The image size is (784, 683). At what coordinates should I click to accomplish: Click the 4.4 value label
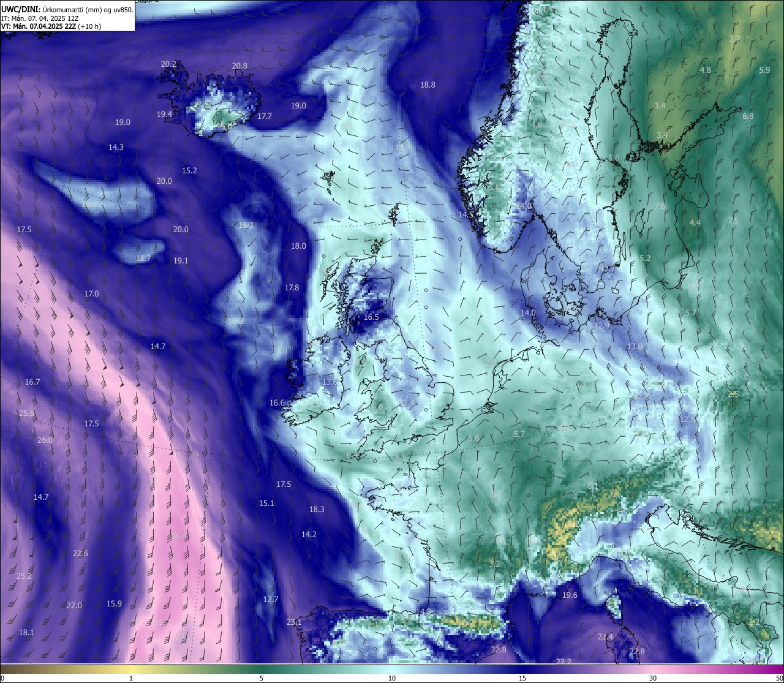[695, 223]
